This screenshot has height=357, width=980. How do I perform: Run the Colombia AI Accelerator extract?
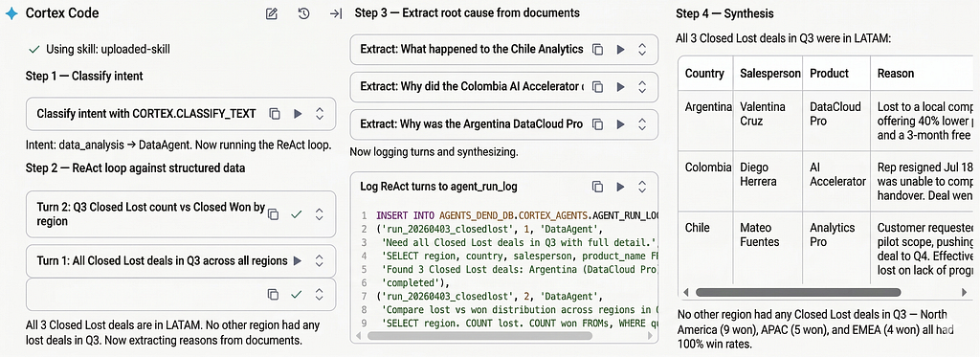click(620, 87)
